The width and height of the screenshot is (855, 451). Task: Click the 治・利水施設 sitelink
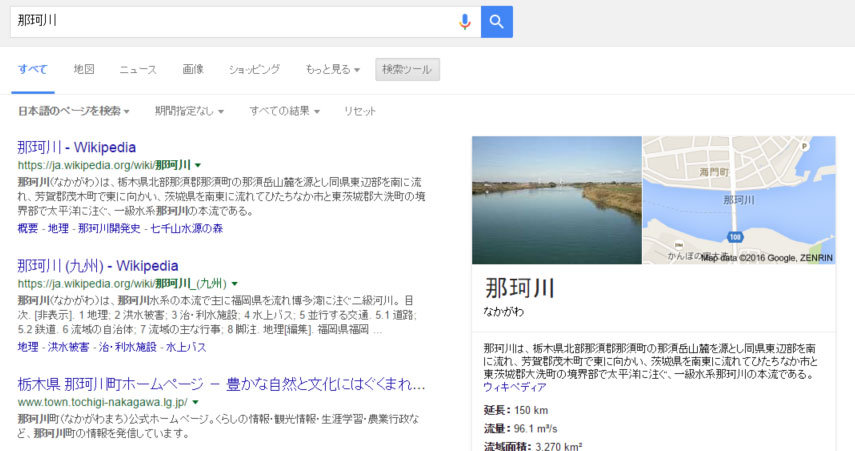coord(127,347)
